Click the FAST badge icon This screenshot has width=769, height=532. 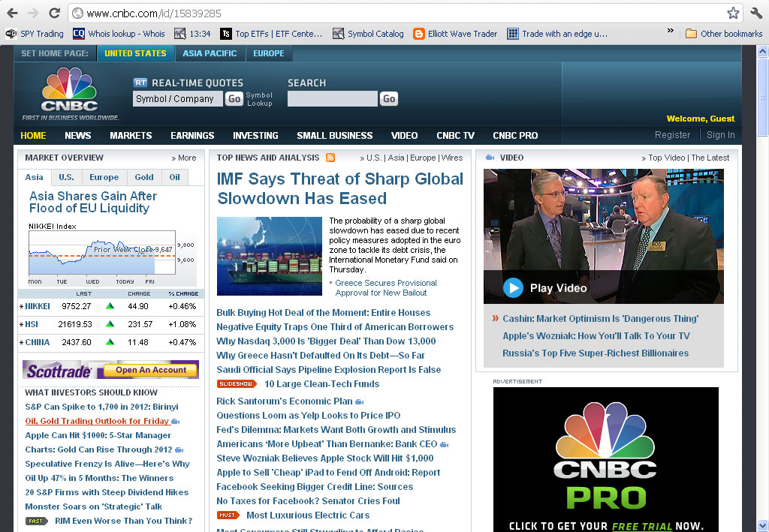pos(36,521)
